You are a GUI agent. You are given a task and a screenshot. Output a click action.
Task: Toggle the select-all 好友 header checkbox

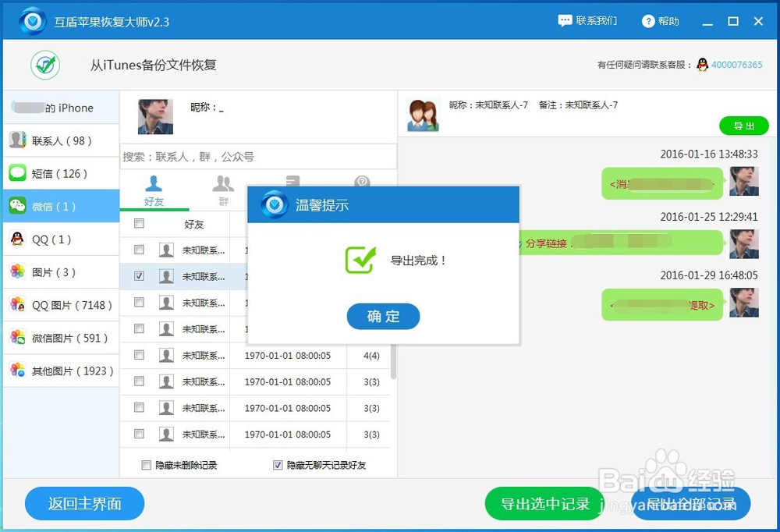[x=140, y=223]
